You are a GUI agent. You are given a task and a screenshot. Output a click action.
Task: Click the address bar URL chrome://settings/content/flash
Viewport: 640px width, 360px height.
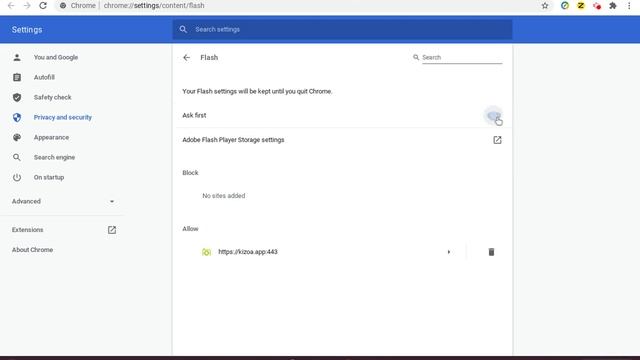coord(154,6)
